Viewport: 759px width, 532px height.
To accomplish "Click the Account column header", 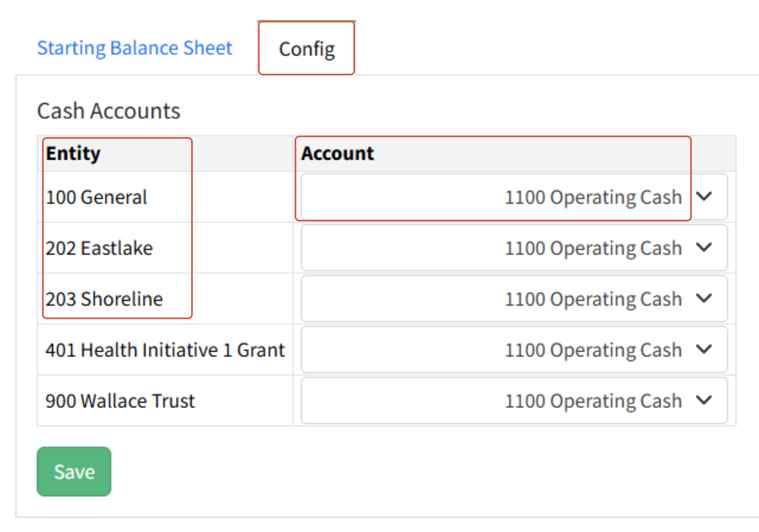I will coord(338,153).
